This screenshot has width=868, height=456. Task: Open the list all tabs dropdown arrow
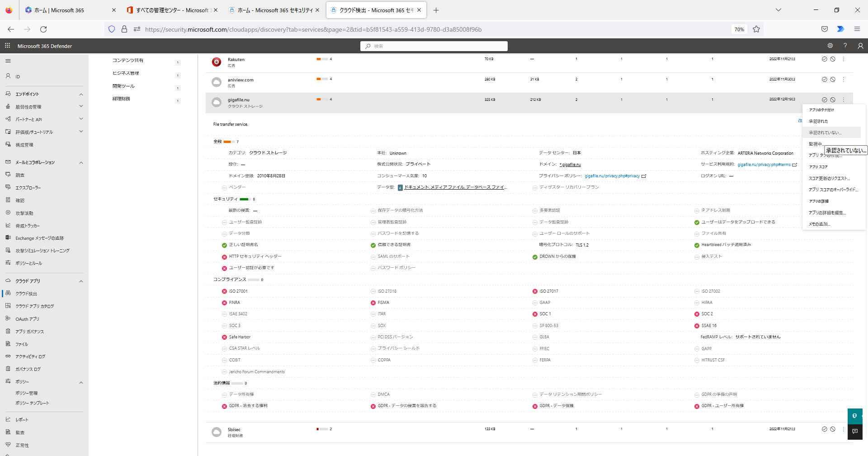click(x=778, y=10)
